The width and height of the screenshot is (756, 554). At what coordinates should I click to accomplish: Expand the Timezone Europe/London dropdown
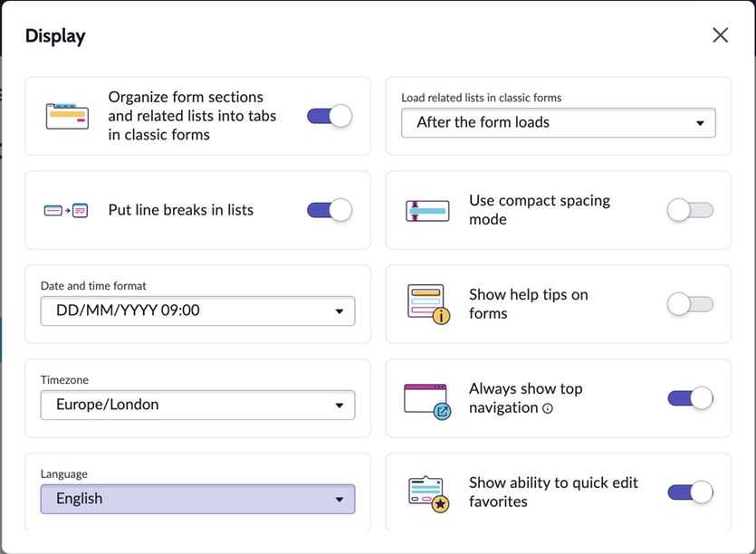(197, 405)
